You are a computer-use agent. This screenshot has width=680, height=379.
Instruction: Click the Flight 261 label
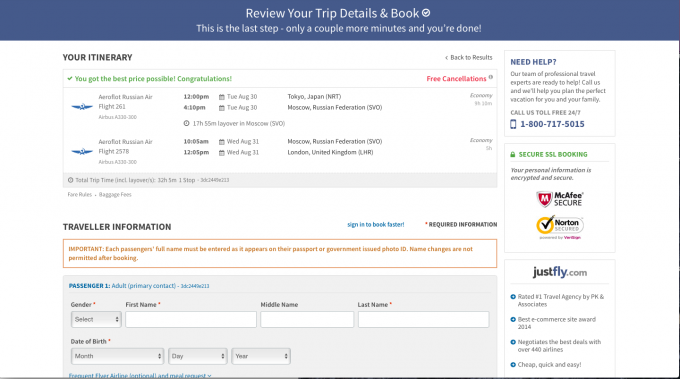(x=112, y=107)
